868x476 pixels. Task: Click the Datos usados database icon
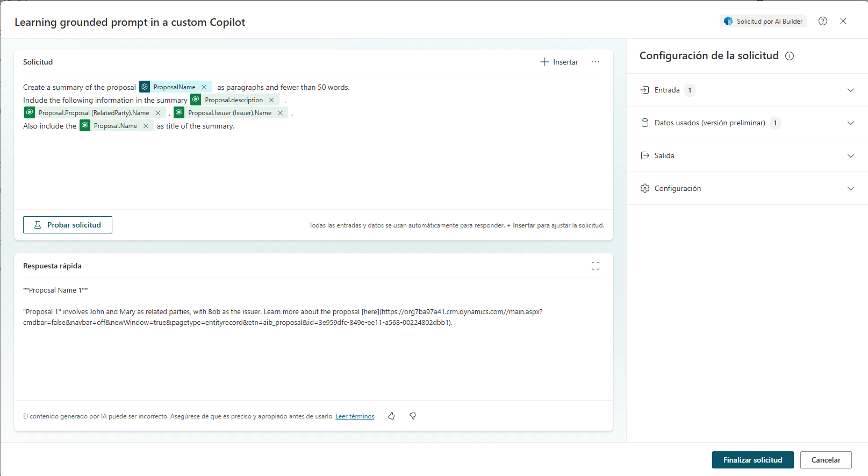click(645, 123)
